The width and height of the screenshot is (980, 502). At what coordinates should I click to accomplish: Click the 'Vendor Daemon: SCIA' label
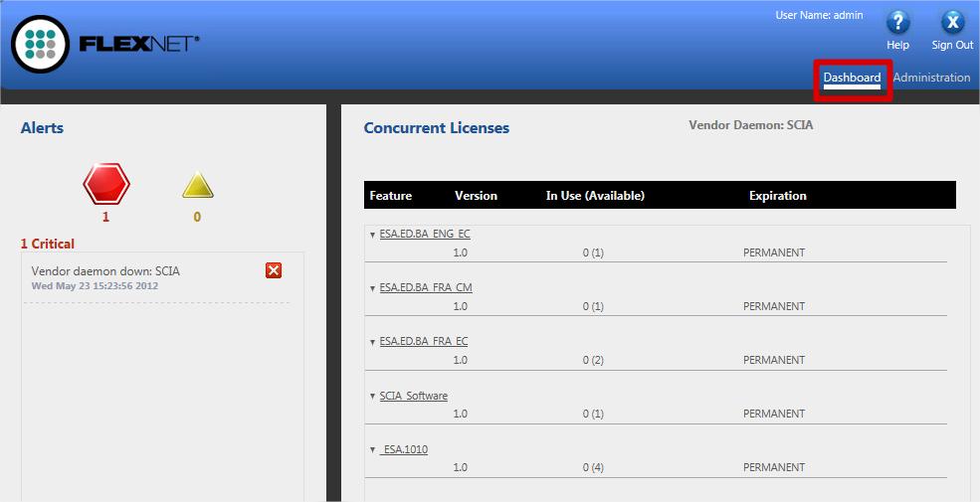[x=750, y=125]
